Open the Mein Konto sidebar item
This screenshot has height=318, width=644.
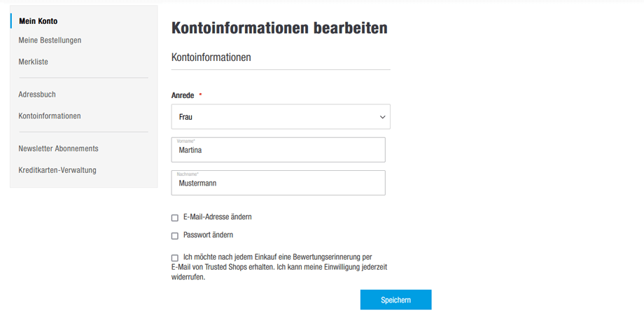38,21
